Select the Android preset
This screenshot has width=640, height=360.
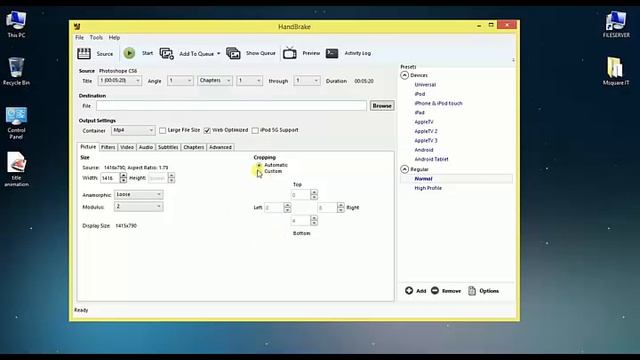[x=424, y=150]
